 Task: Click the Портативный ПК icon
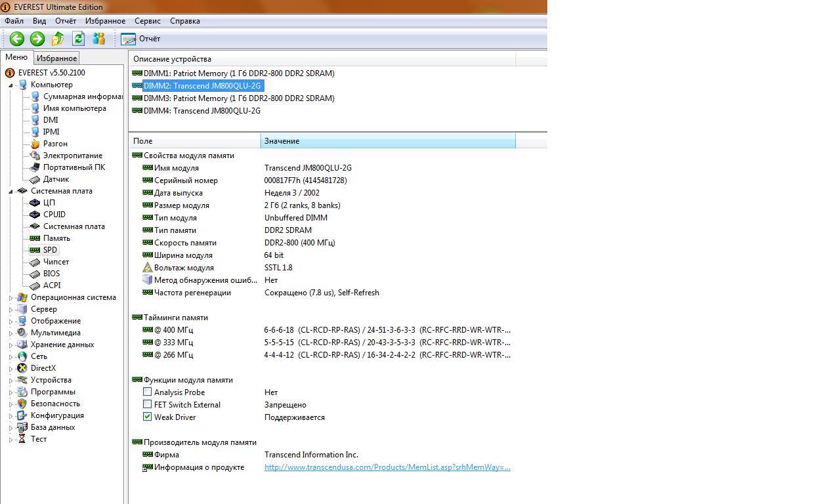tap(35, 167)
